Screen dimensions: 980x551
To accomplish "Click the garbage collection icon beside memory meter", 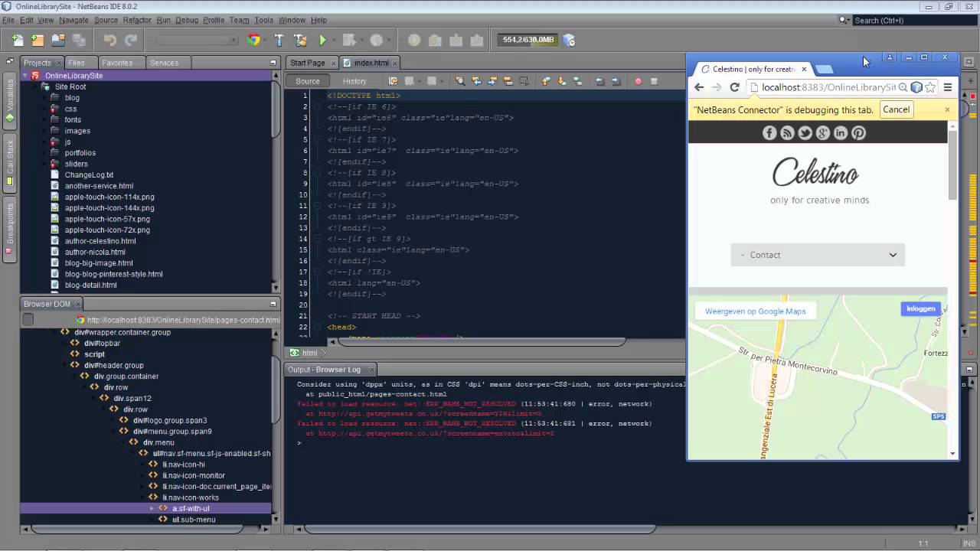I will click(x=569, y=40).
